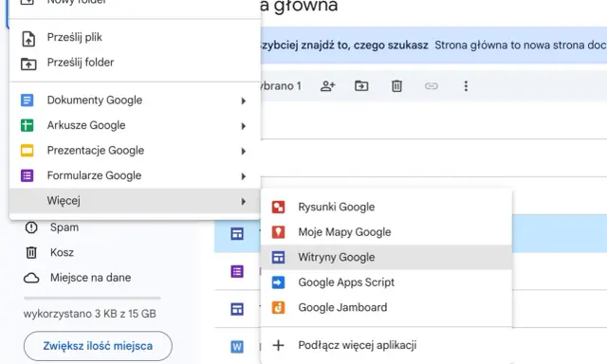Choose Moje Mapy Google from the submenu
Viewport: 607px width, 364px height.
click(386, 232)
